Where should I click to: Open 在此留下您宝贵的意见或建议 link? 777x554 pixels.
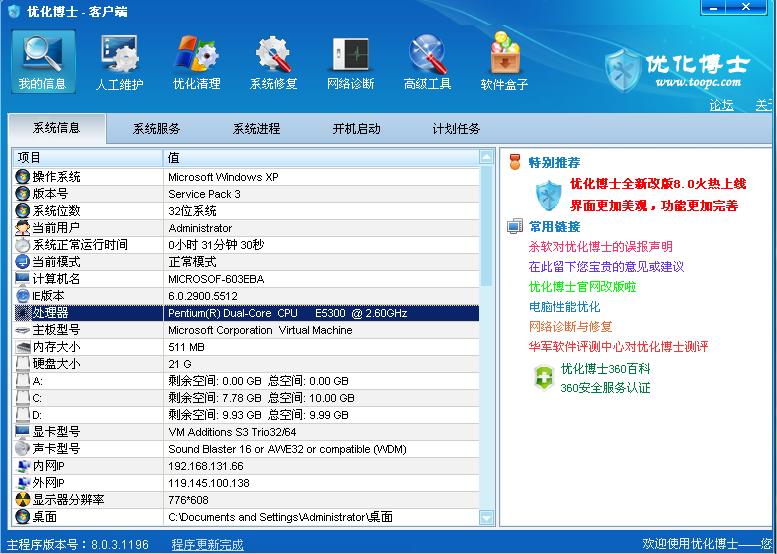606,267
